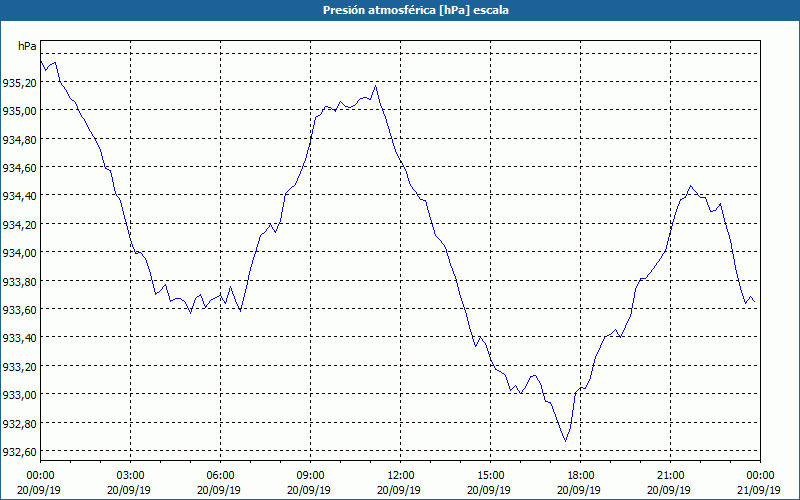Select the 933,40 y-axis value
The width and height of the screenshot is (800, 500).
click(20, 338)
